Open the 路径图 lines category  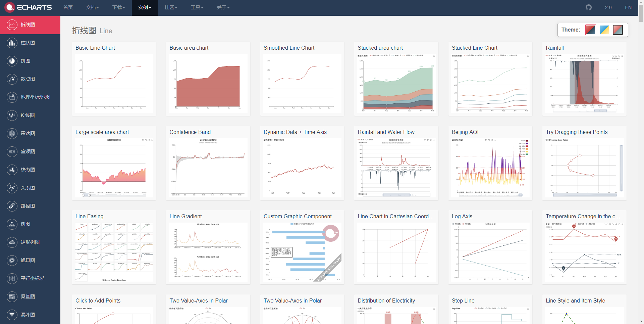30,206
